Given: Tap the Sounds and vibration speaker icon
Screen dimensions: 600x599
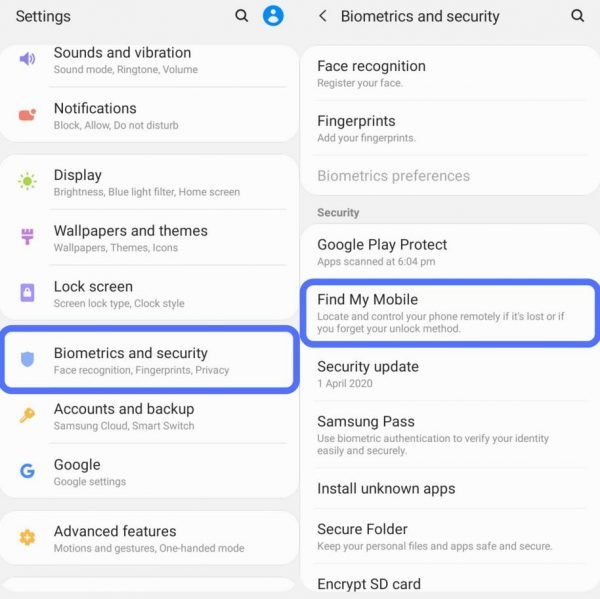Looking at the screenshot, I should click(27, 59).
